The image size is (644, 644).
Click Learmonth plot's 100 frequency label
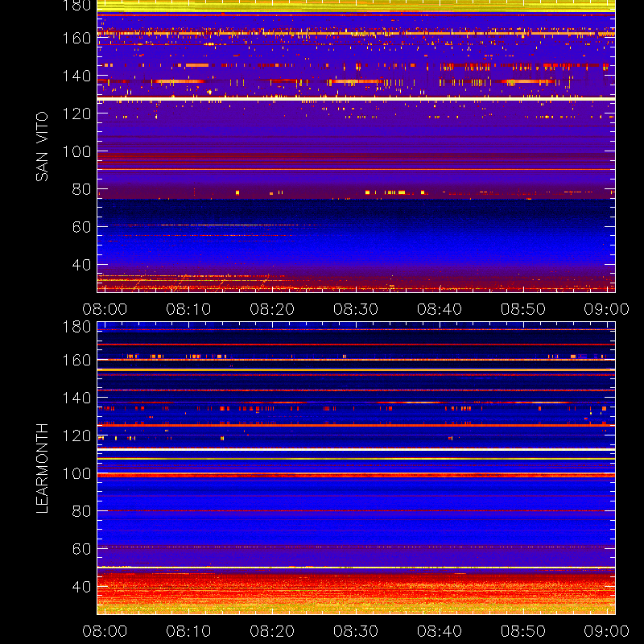click(76, 473)
